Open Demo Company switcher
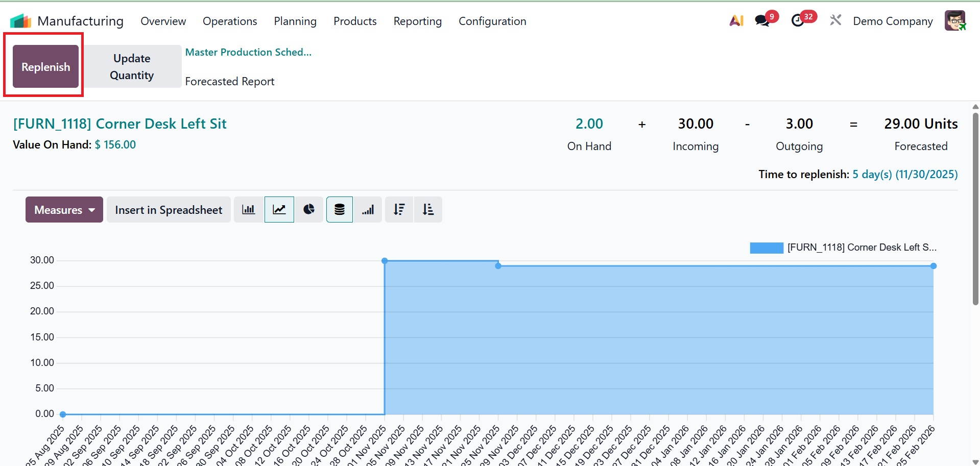 pos(893,21)
